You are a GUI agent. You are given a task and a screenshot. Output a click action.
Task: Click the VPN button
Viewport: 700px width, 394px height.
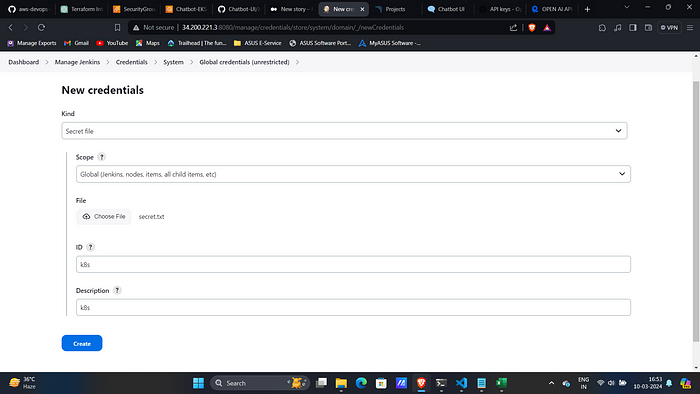click(669, 28)
